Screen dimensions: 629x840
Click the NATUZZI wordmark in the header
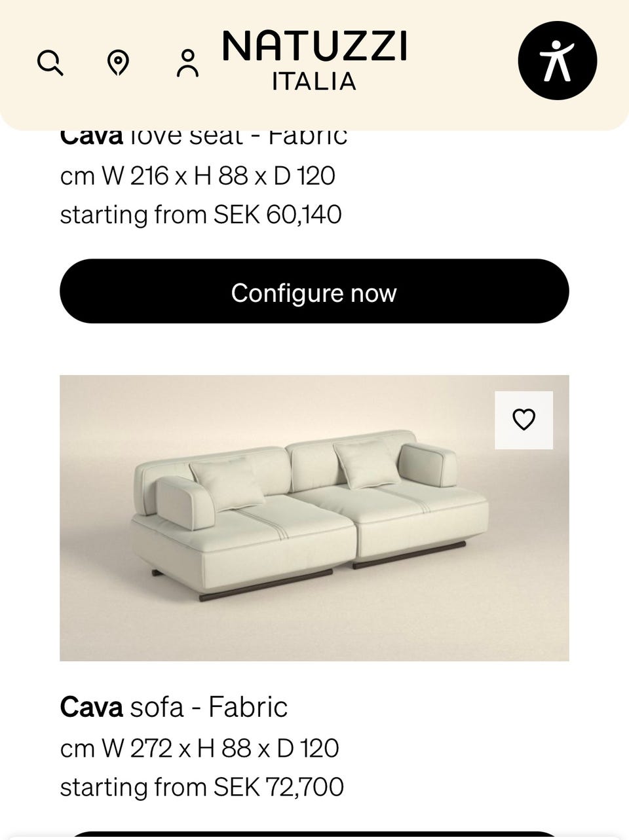coord(314,46)
